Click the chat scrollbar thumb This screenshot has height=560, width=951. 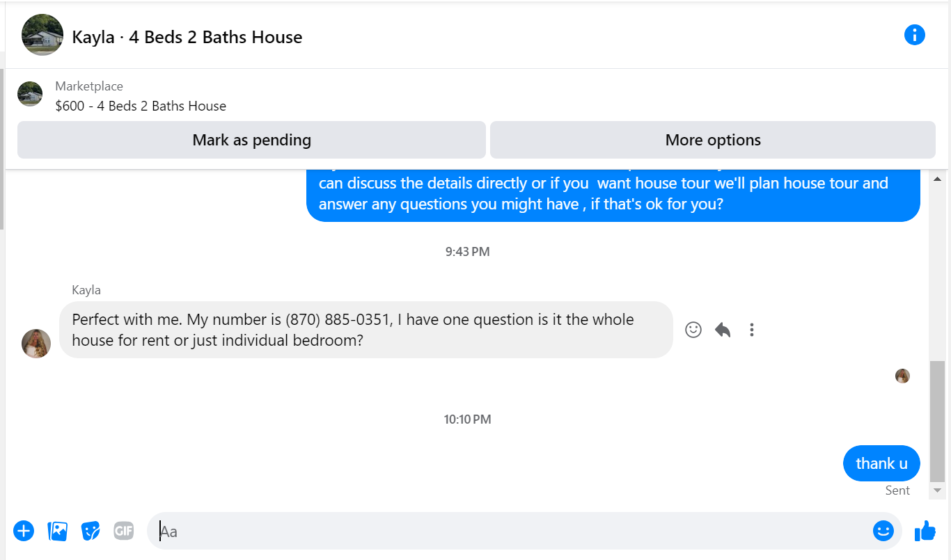[x=938, y=421]
